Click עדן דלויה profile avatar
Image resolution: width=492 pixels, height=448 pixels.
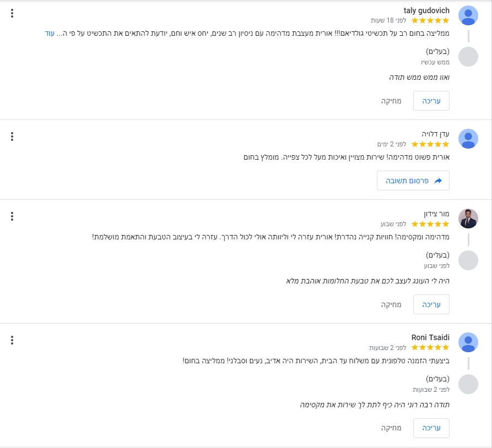tap(468, 139)
